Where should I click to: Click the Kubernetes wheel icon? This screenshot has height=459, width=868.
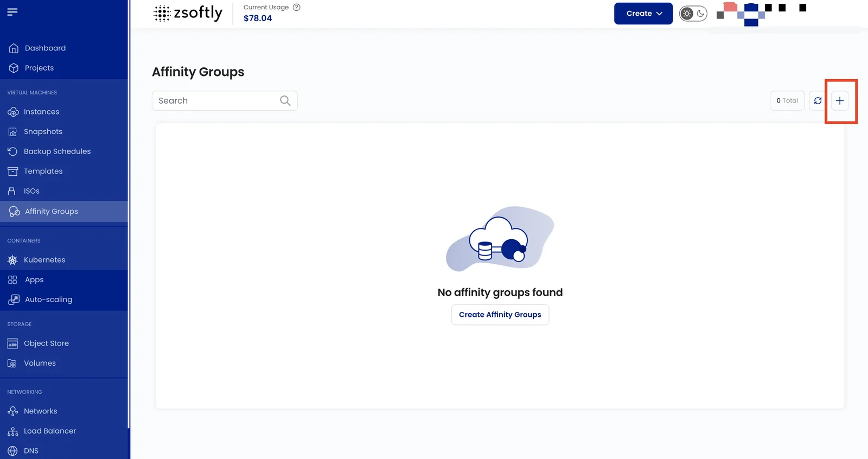[x=12, y=260]
